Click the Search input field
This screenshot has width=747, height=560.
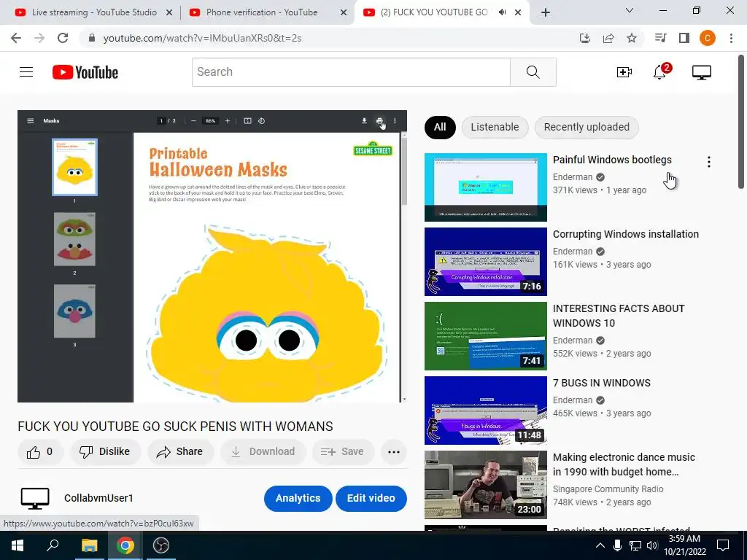[351, 72]
